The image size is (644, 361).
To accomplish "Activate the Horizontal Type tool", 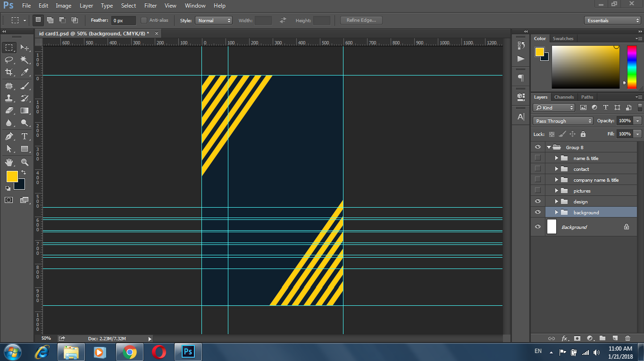I will 25,136.
